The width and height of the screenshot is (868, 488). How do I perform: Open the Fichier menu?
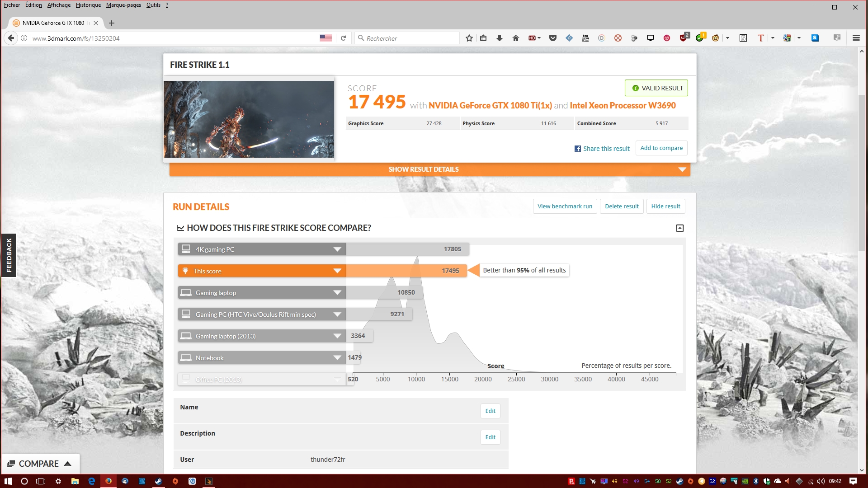12,5
